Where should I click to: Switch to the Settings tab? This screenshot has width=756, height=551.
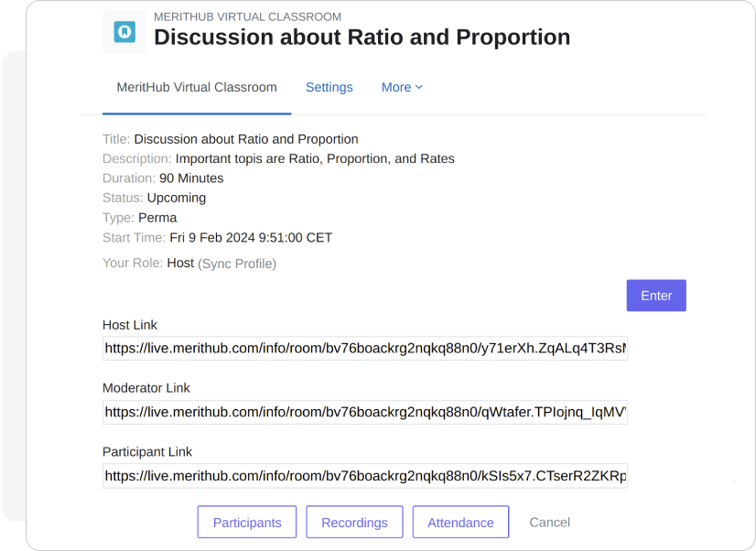[329, 87]
